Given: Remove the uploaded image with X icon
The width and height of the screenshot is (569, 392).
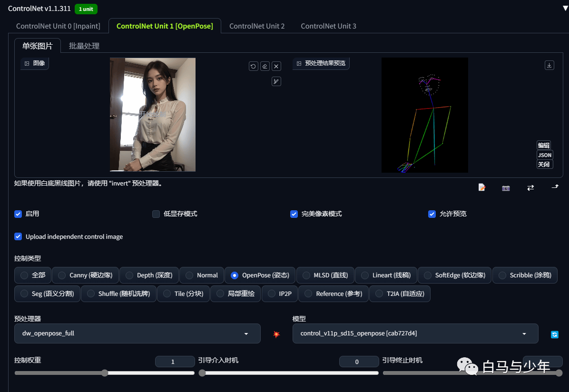Looking at the screenshot, I should 276,67.
